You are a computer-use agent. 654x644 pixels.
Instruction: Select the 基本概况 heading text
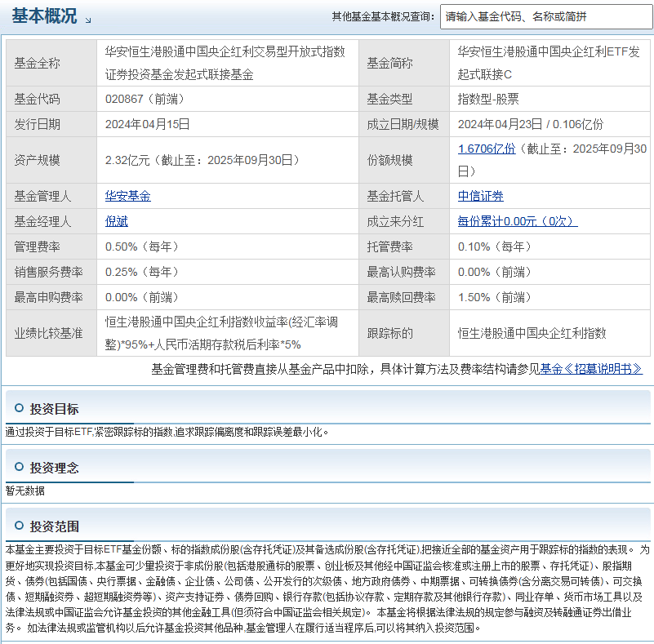point(44,16)
